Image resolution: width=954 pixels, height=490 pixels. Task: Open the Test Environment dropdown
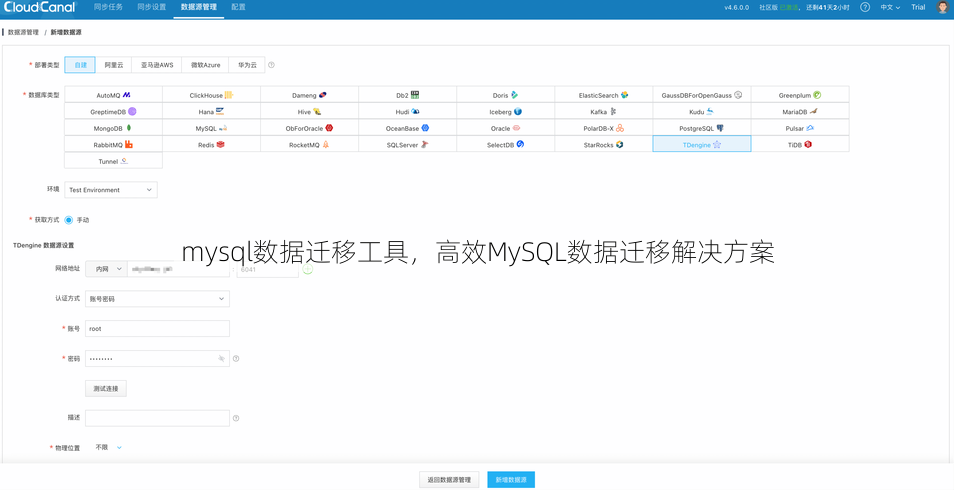coord(111,190)
